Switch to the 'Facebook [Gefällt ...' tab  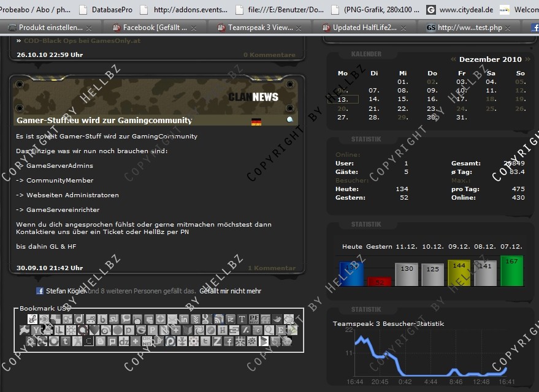155,28
